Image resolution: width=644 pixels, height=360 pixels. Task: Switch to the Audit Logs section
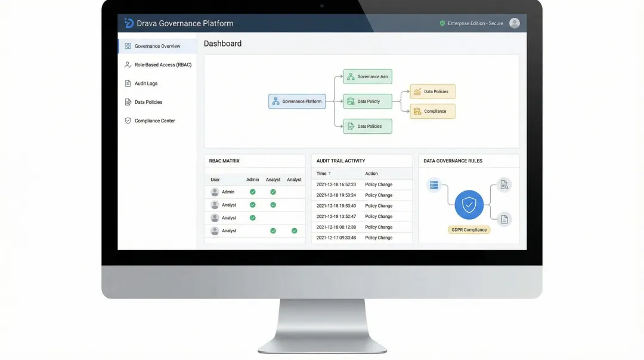[x=145, y=83]
